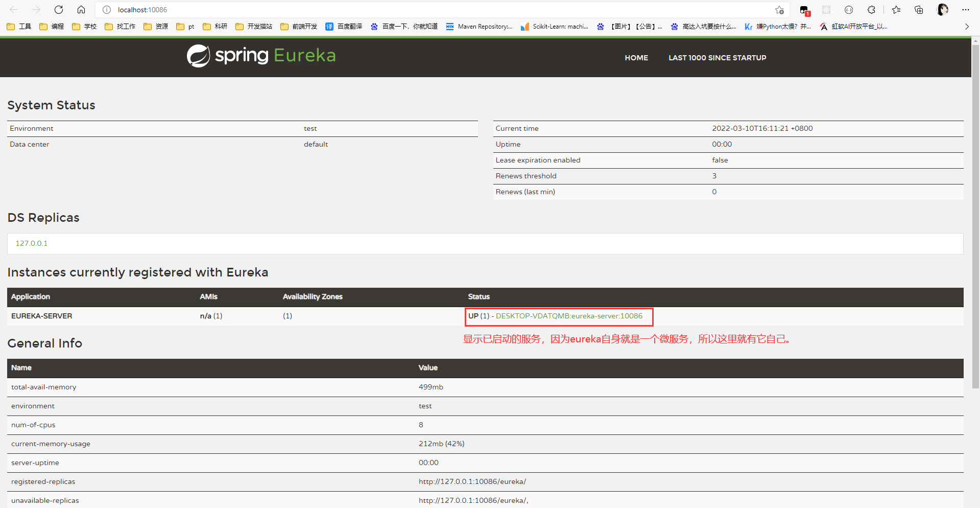Screen dimensions: 980x508
Task: Open the 科研 bookmark folder
Action: [215, 27]
